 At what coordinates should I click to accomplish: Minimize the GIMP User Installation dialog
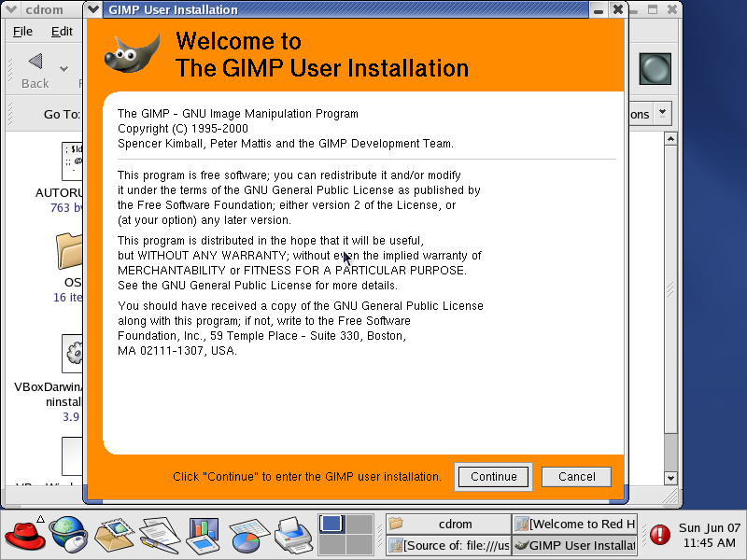[x=599, y=9]
